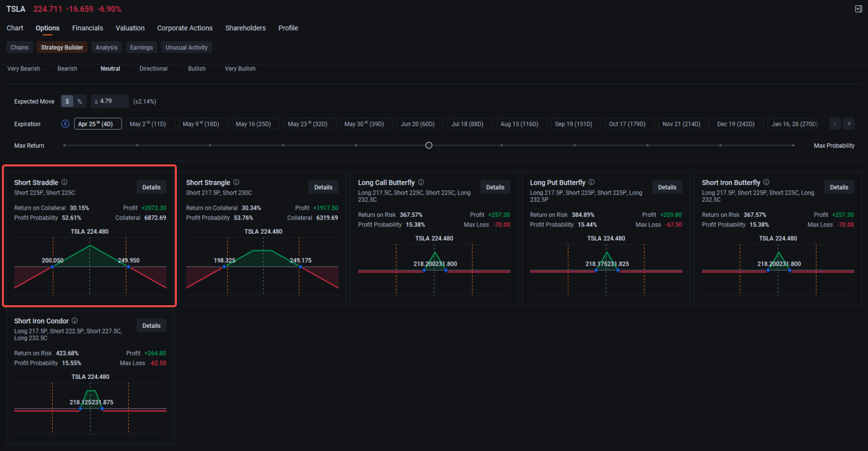Select the Very Bearish outlook
Image resolution: width=868 pixels, height=451 pixels.
coord(24,69)
